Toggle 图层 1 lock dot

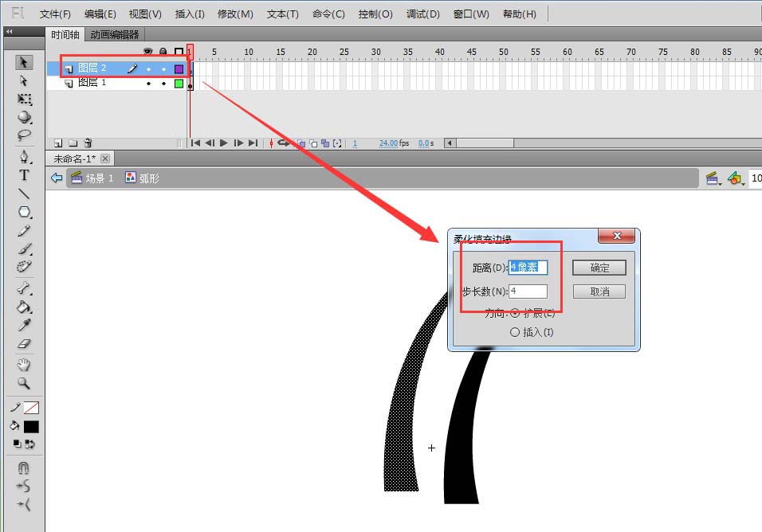pyautogui.click(x=163, y=84)
